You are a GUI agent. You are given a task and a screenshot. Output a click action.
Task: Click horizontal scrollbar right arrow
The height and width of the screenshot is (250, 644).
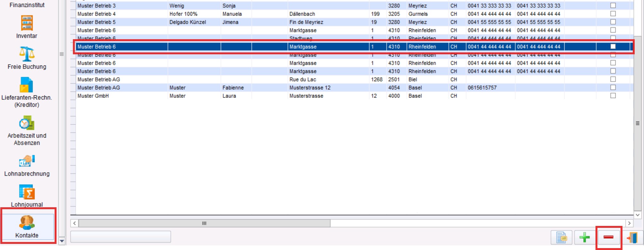click(x=629, y=223)
